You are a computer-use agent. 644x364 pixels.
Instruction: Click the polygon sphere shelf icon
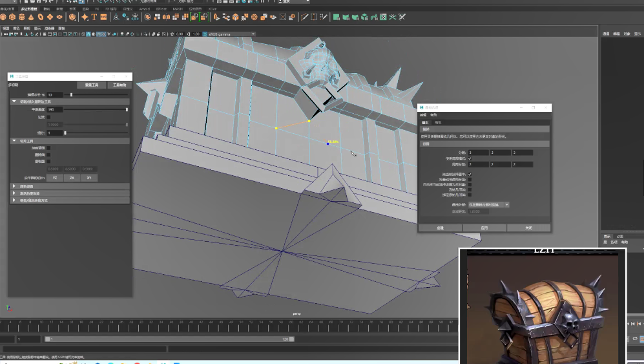tap(4, 17)
